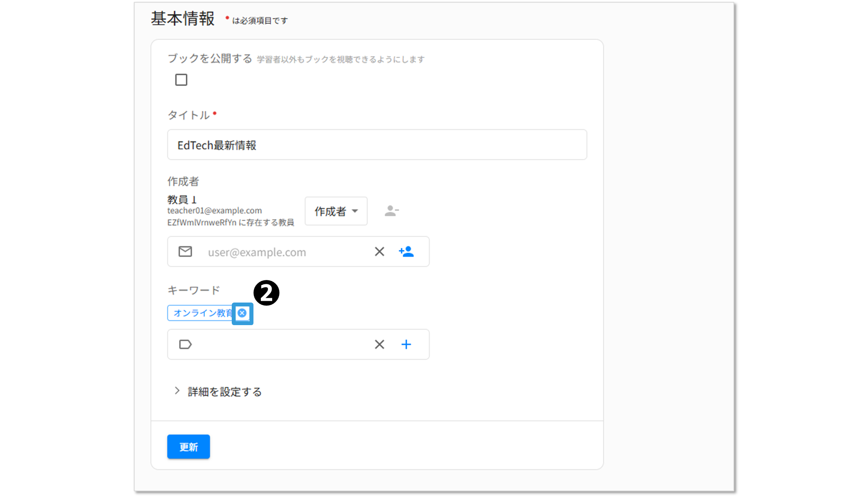Open the 作成者 role dropdown
The image size is (868, 497).
click(336, 211)
